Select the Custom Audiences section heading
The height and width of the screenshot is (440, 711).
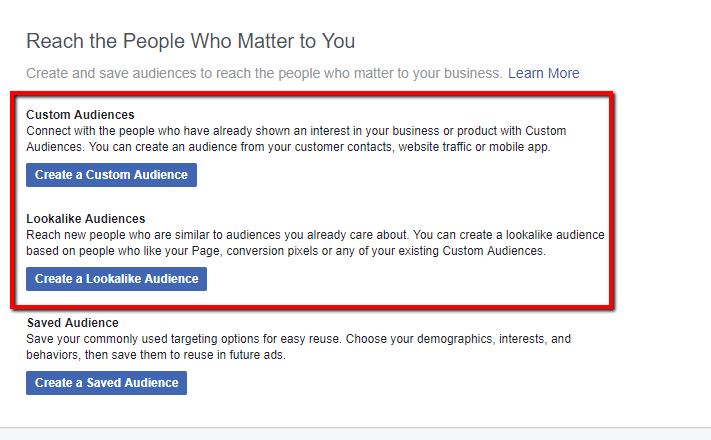[x=80, y=114]
